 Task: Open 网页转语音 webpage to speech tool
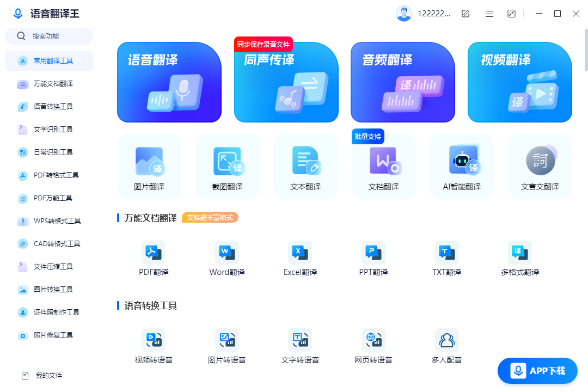coord(373,345)
